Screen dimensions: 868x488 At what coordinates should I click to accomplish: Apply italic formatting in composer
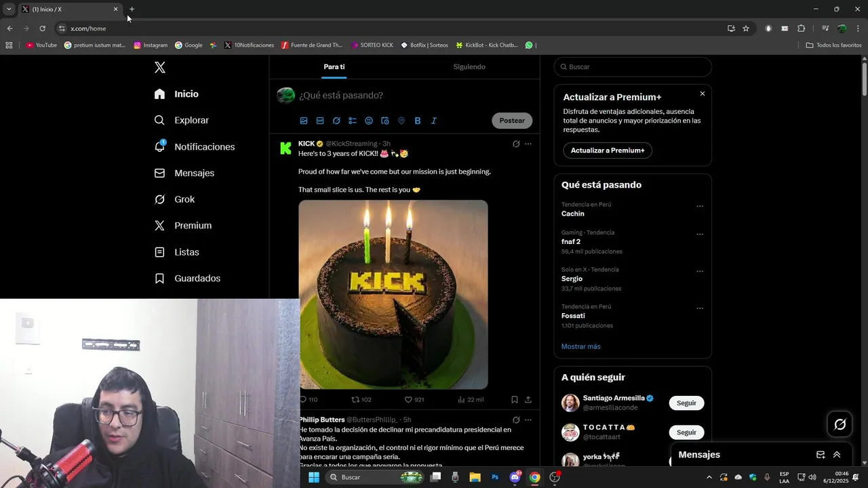(x=434, y=121)
